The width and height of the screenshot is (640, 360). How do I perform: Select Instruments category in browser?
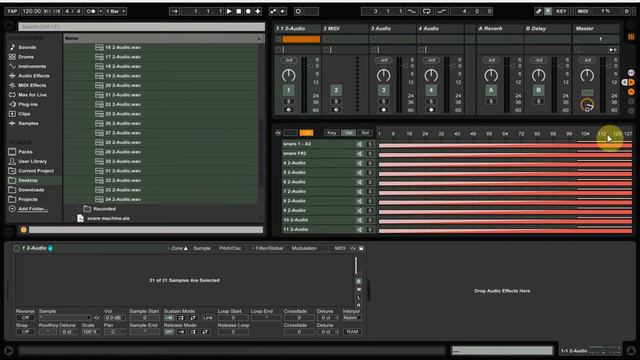pyautogui.click(x=32, y=66)
